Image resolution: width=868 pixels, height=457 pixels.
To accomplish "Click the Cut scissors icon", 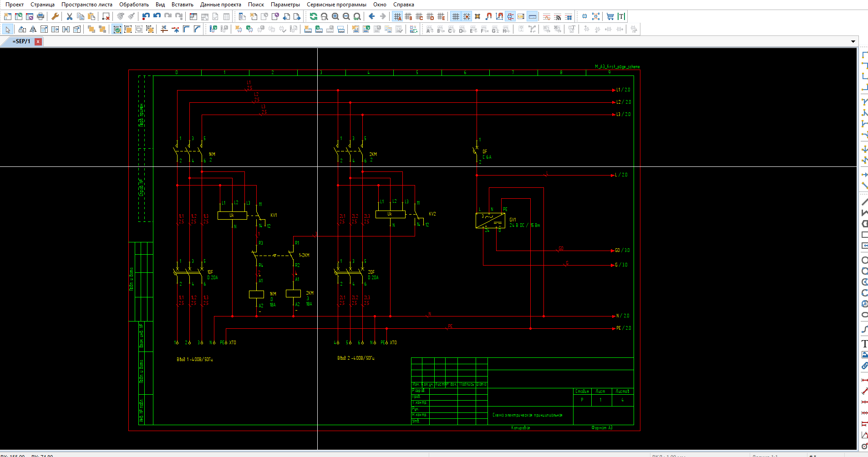I will 70,16.
